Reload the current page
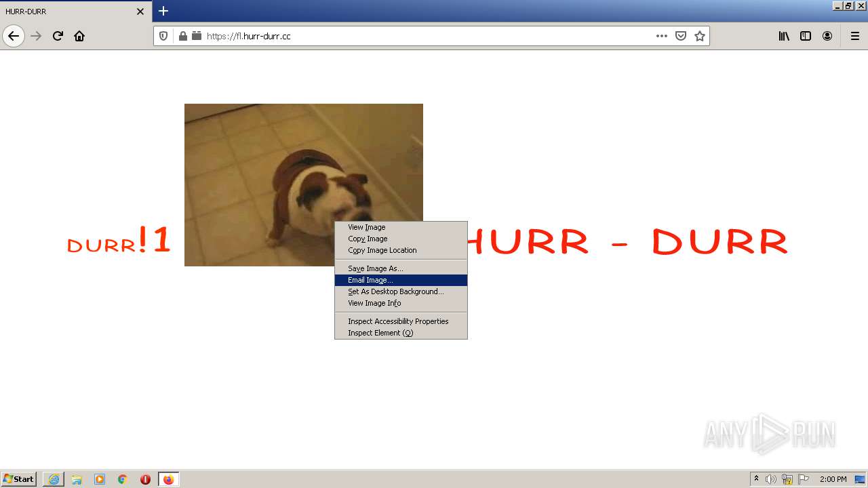Screen dimensions: 868x488 (58, 36)
